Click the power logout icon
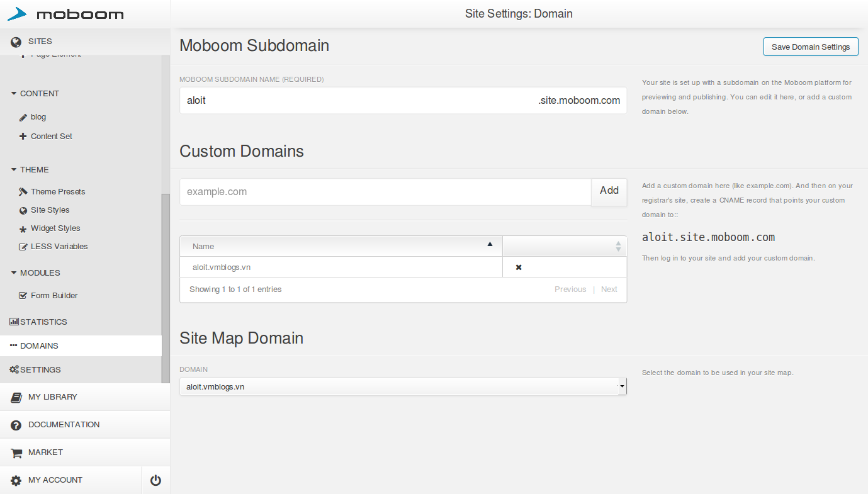Screen dimensions: 868x494 [x=155, y=480]
